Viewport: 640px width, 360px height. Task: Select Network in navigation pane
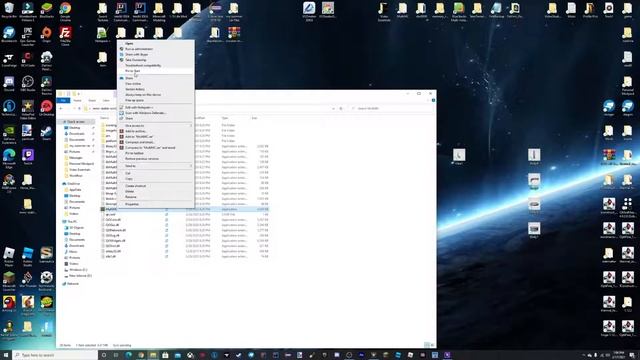coord(73,284)
